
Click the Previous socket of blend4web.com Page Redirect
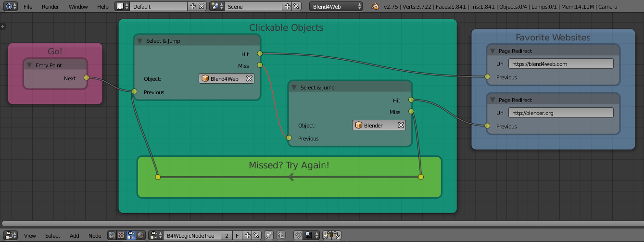coord(487,76)
